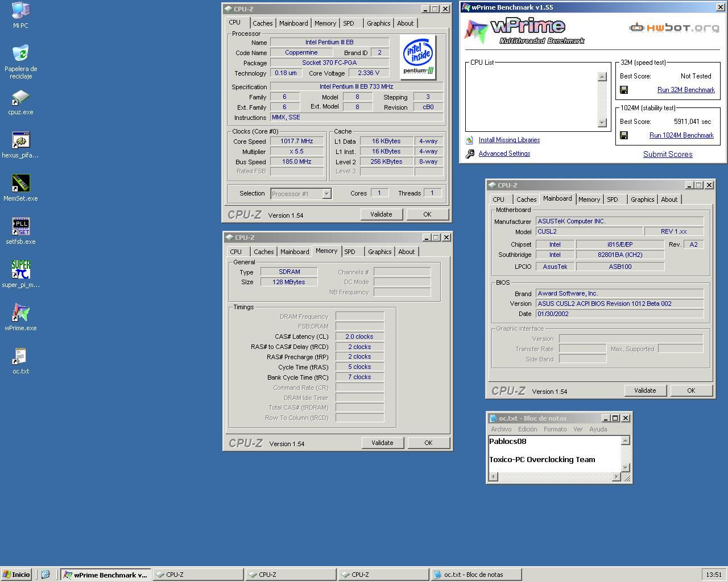Click Notepad horizontal scrollbar left arrow

(493, 477)
